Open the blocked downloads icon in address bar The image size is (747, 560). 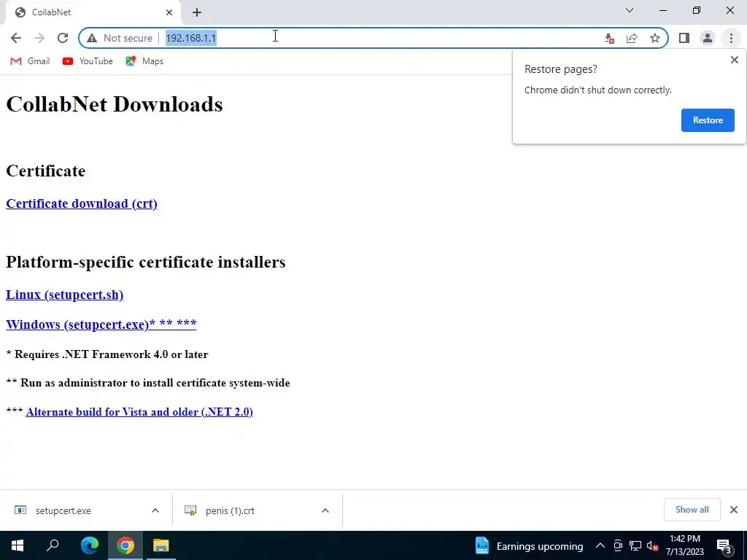point(609,38)
